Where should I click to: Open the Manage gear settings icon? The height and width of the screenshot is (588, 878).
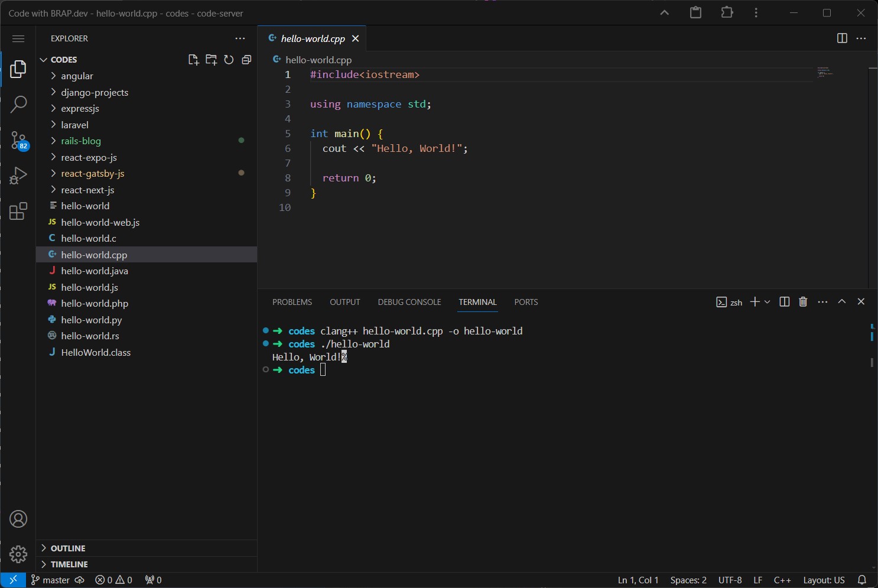[18, 554]
